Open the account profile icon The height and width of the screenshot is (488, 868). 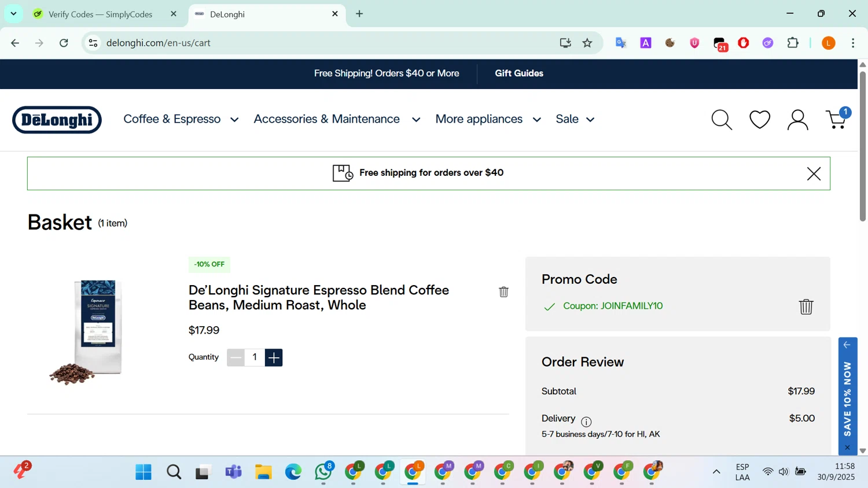point(798,120)
